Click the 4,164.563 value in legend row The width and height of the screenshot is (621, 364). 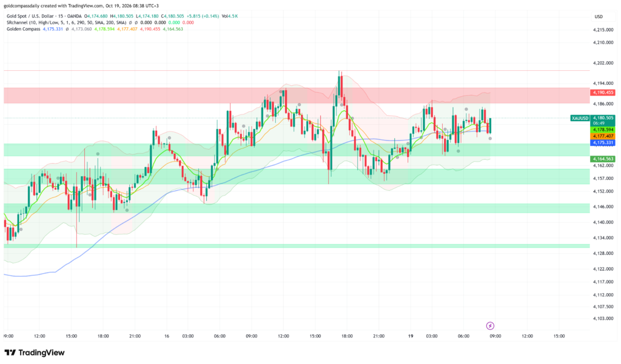click(173, 29)
